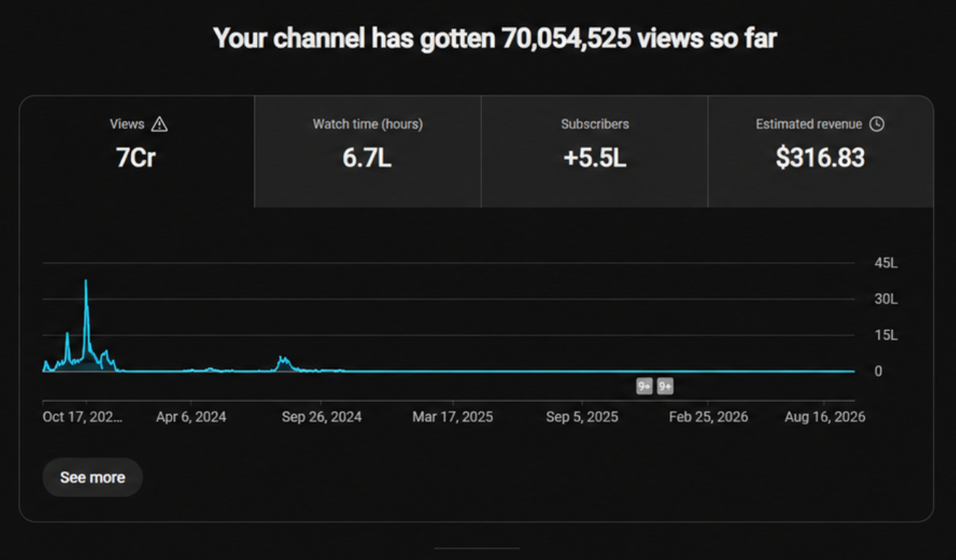This screenshot has width=956, height=560.
Task: Switch to the Subscribers tab
Action: click(594, 152)
